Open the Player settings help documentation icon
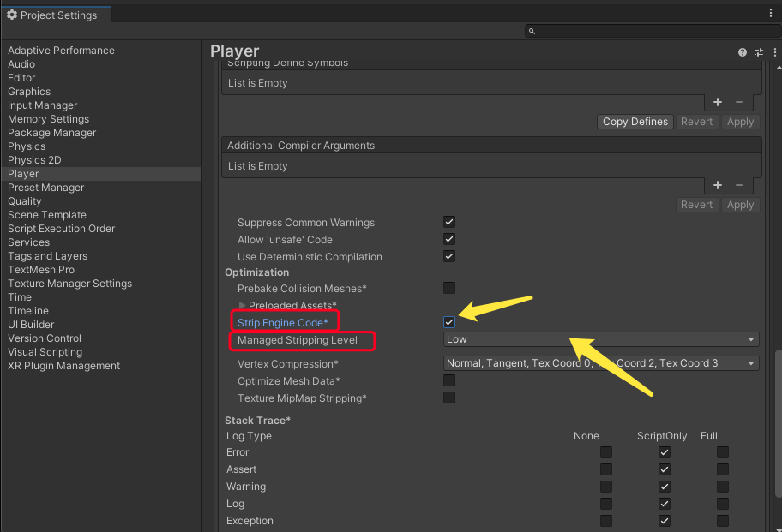The width and height of the screenshot is (782, 532). 743,52
